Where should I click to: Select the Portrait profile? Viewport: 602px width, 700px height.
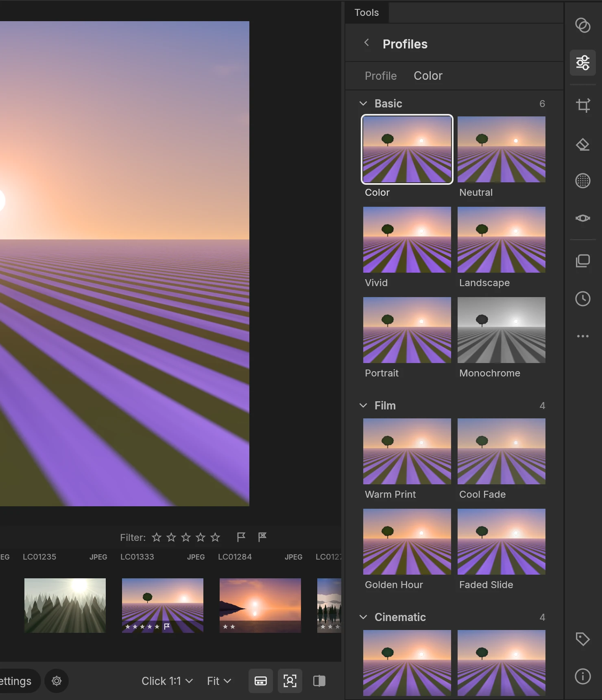(407, 330)
